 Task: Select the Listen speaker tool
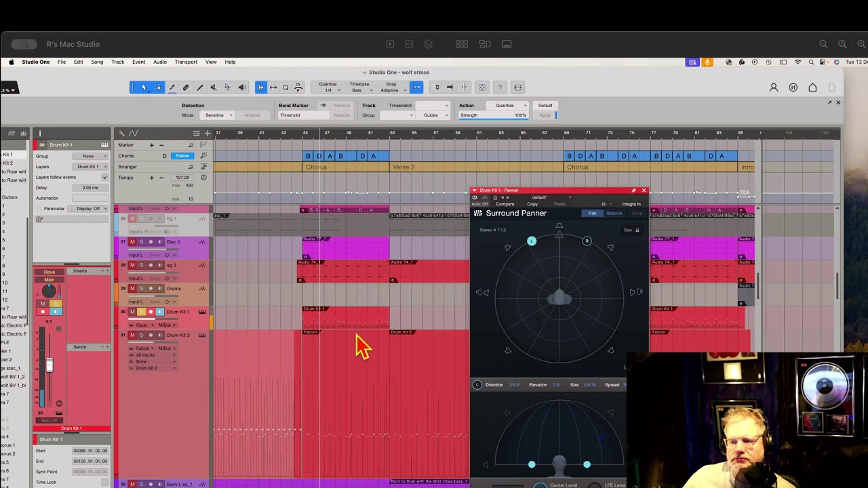pyautogui.click(x=241, y=87)
